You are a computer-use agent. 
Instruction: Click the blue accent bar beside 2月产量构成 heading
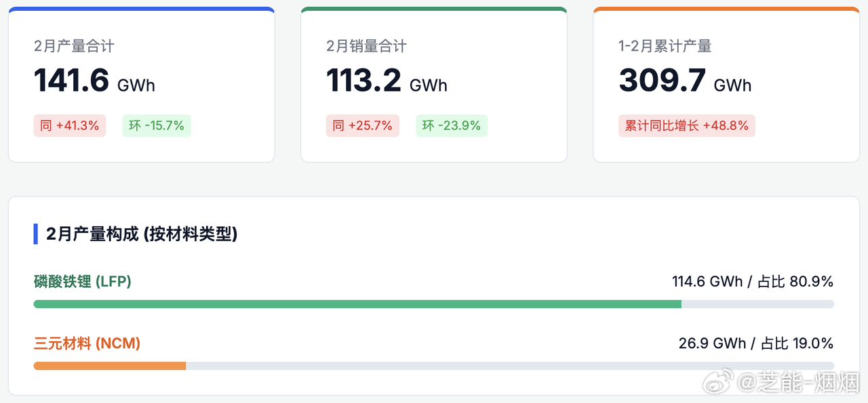[x=35, y=234]
